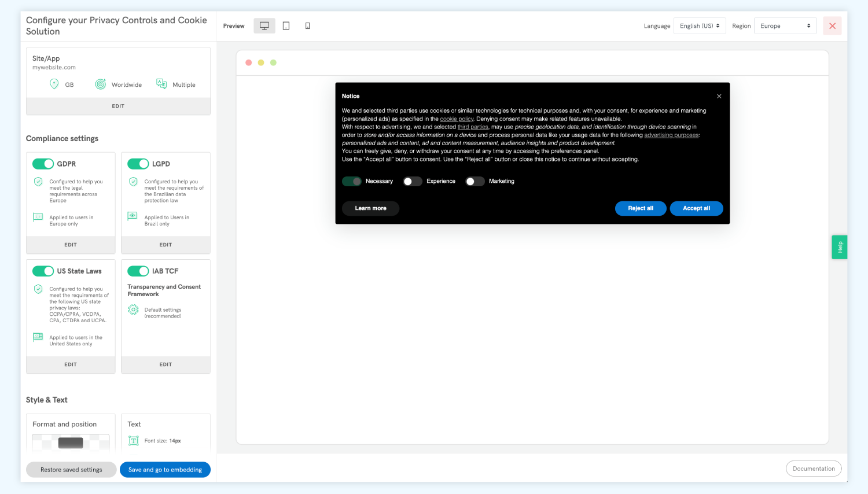Image resolution: width=868 pixels, height=494 pixels.
Task: Click the Help tab on right edge
Action: coord(840,247)
